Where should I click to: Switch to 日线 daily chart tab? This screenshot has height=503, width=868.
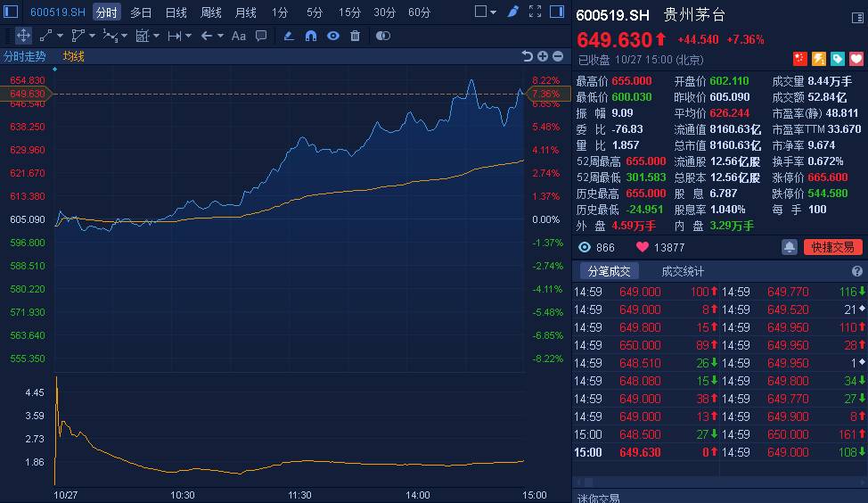(x=176, y=12)
